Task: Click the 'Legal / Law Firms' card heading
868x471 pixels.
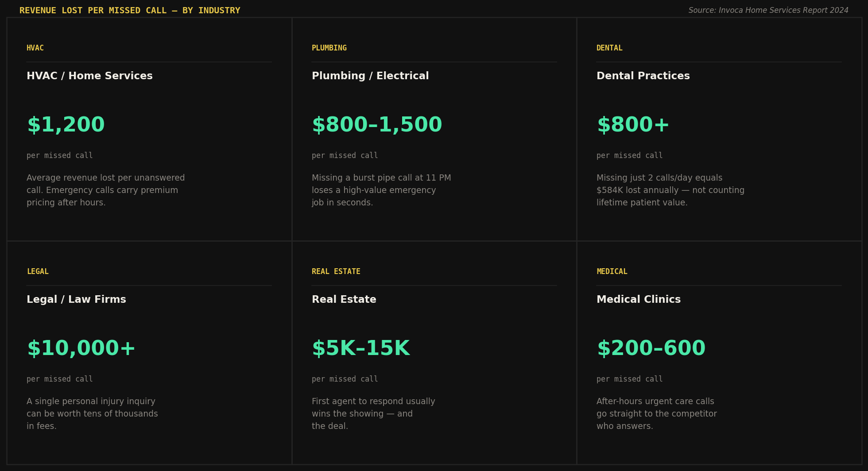Action: point(76,299)
